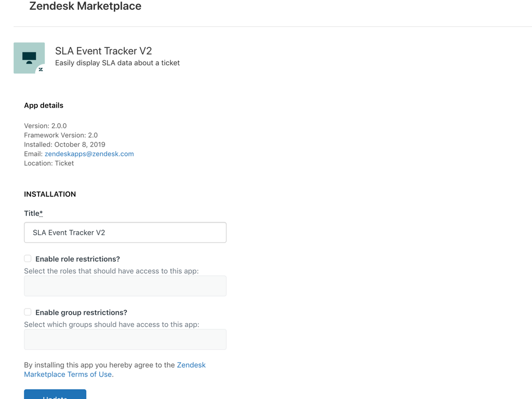Focus the Title input field
Screen dimensions: 532x399
point(125,232)
